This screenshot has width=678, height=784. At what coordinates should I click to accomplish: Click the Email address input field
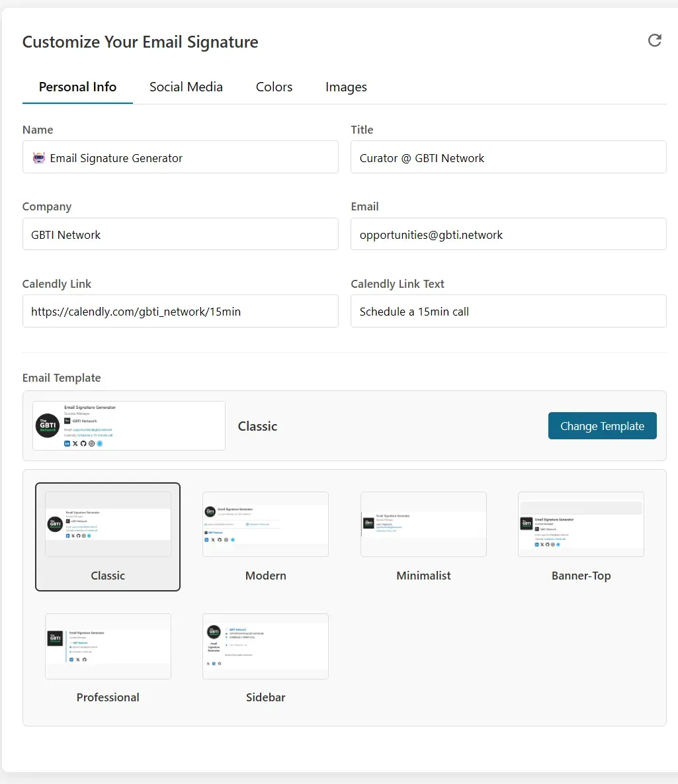pyautogui.click(x=509, y=234)
